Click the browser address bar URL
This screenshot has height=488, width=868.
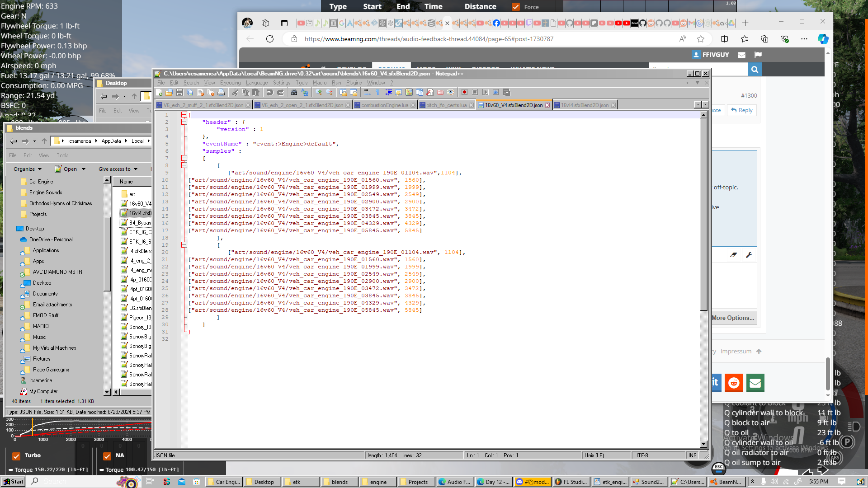(x=429, y=39)
